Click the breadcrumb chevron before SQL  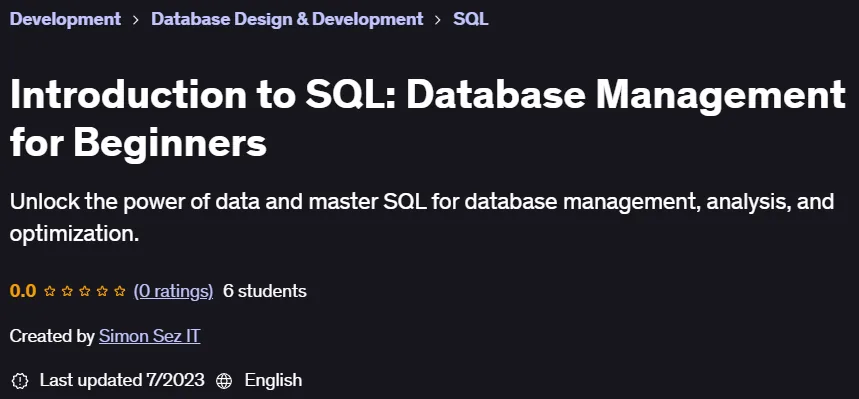click(x=438, y=20)
